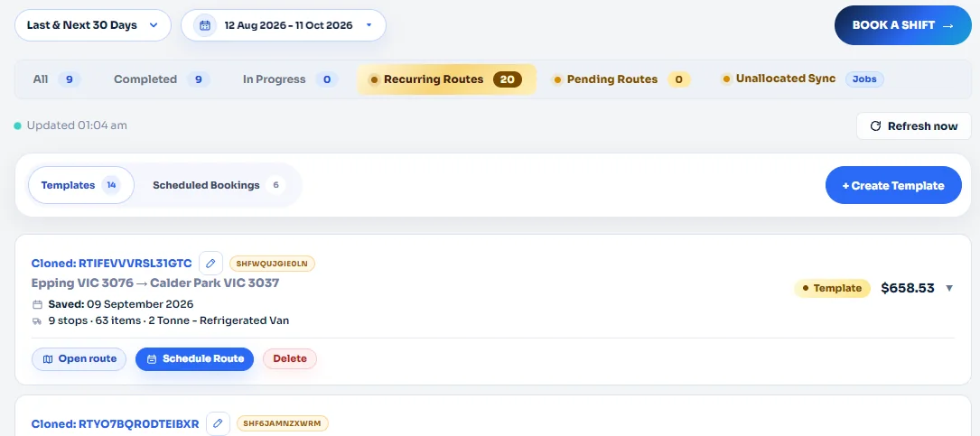
Task: Click the arrow icon in BOOK A SHIFT
Action: point(947,25)
